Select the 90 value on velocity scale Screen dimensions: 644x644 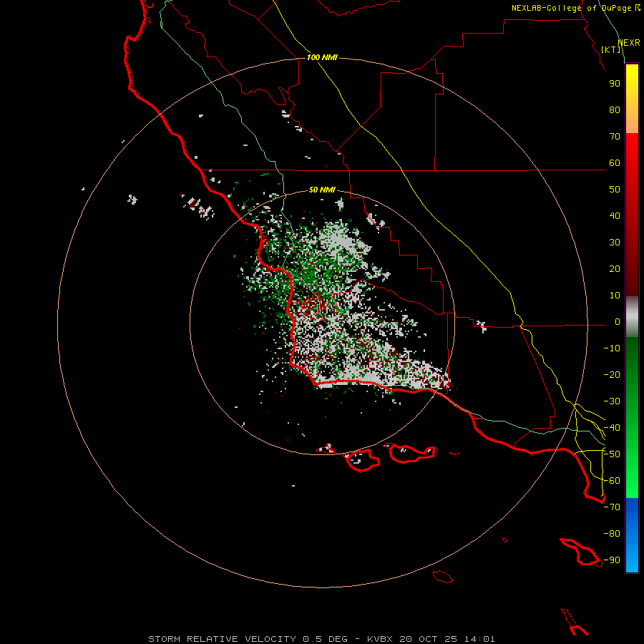pos(615,84)
